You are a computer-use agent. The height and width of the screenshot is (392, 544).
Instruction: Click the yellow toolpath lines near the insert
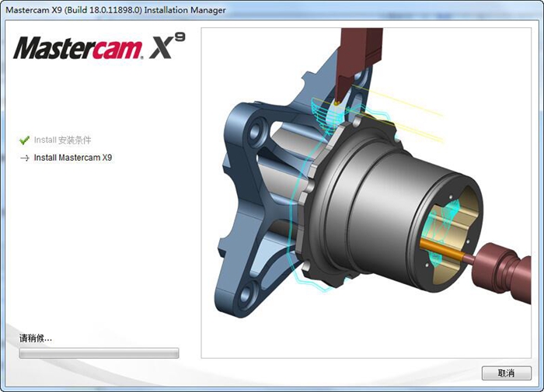click(412, 116)
